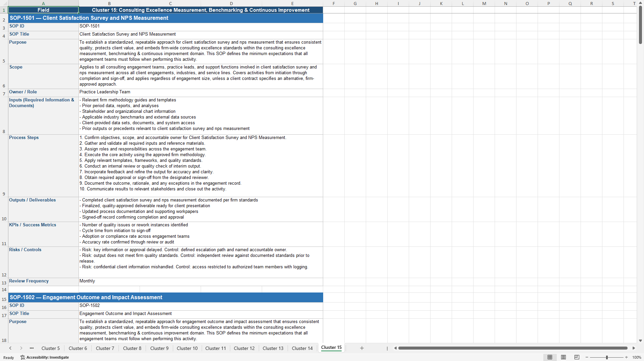Viewport: 644px width, 361px height.
Task: Select the 'Field' header cell
Action: click(x=43, y=10)
